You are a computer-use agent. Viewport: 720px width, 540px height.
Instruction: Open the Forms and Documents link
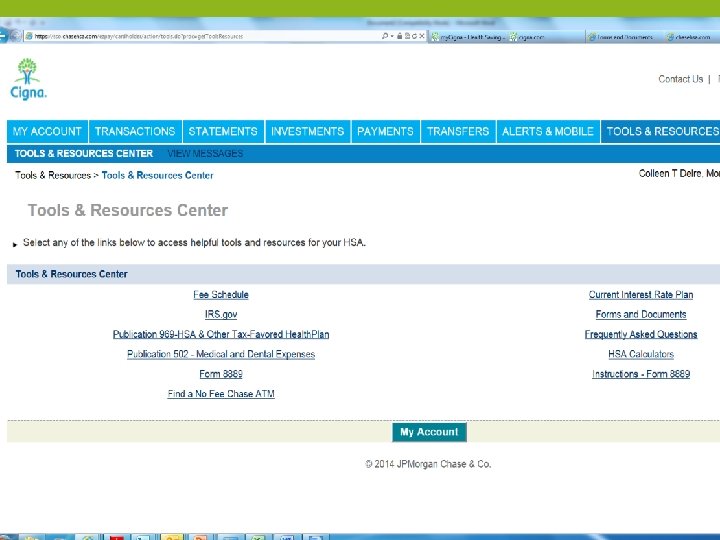641,315
